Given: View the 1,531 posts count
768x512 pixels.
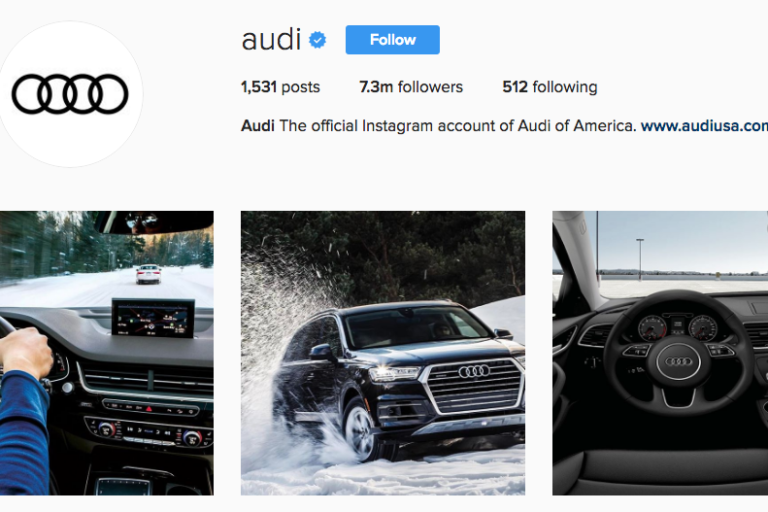Looking at the screenshot, I should click(280, 87).
